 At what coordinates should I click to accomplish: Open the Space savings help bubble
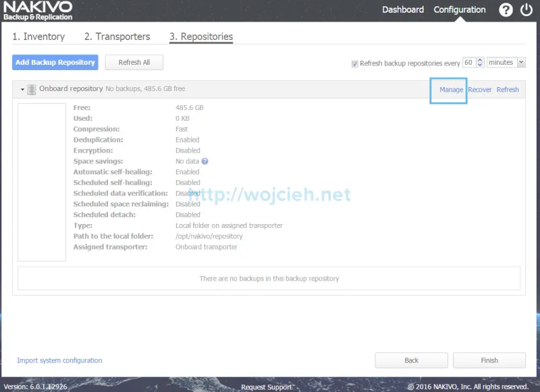coord(204,161)
